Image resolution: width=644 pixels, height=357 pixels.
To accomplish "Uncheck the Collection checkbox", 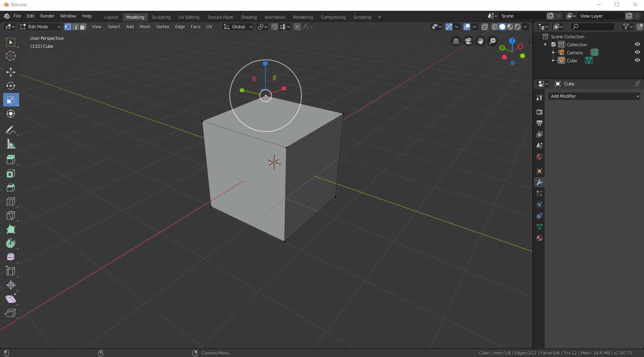I will 553,44.
